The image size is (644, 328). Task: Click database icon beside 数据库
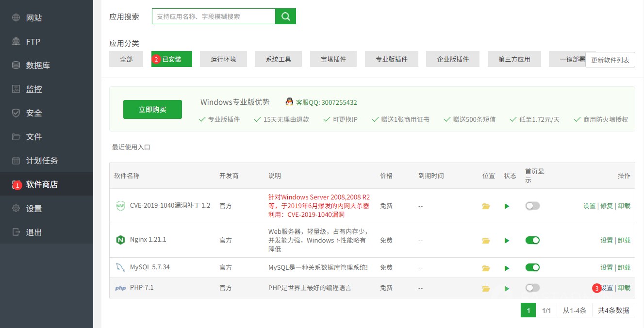pyautogui.click(x=16, y=65)
